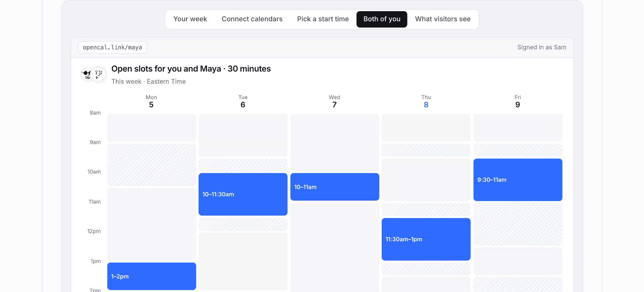Open the What visitors see tab

[x=443, y=19]
